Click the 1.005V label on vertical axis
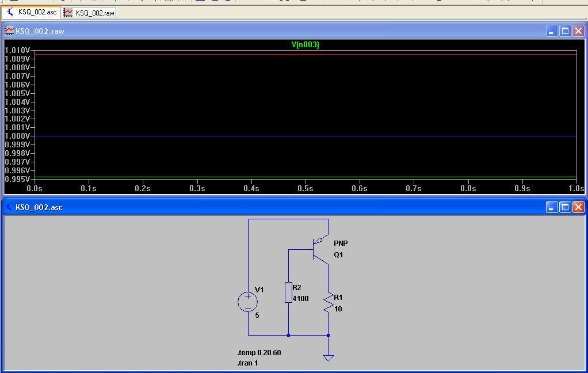This screenshot has height=373, width=588. pos(17,93)
